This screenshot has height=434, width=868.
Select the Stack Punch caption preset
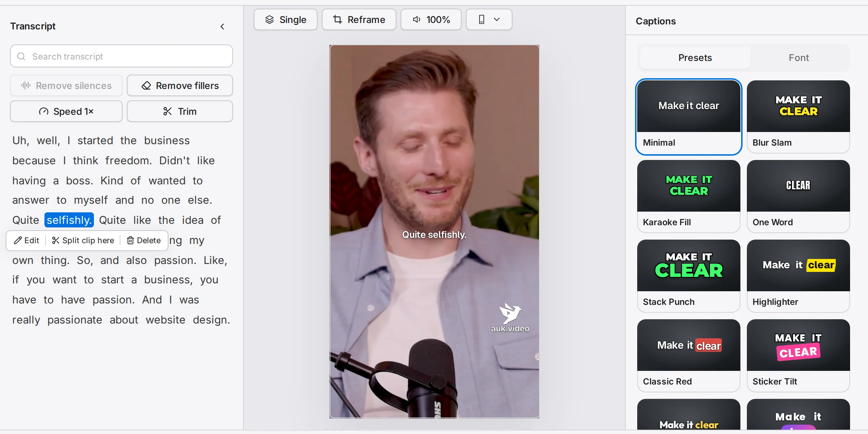tap(689, 276)
